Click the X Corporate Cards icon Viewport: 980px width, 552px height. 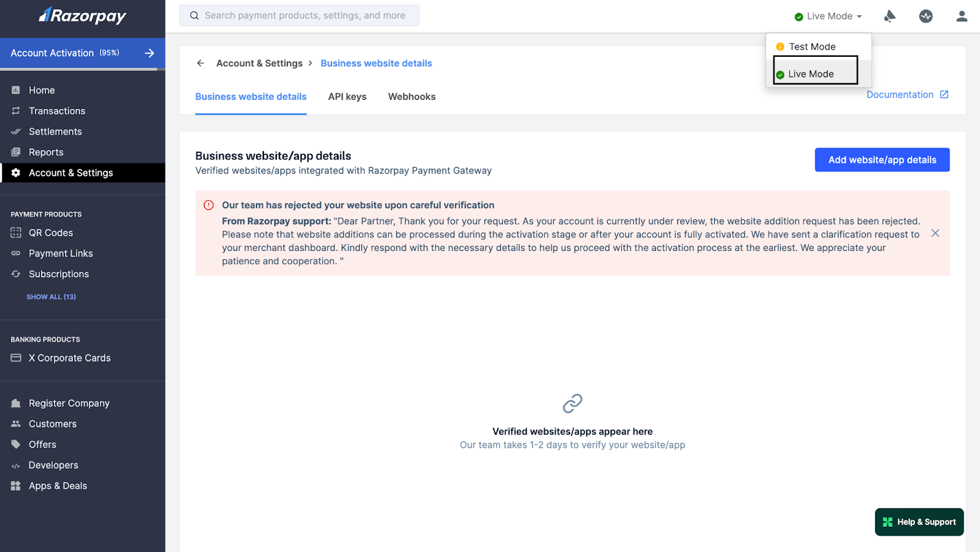click(x=16, y=358)
